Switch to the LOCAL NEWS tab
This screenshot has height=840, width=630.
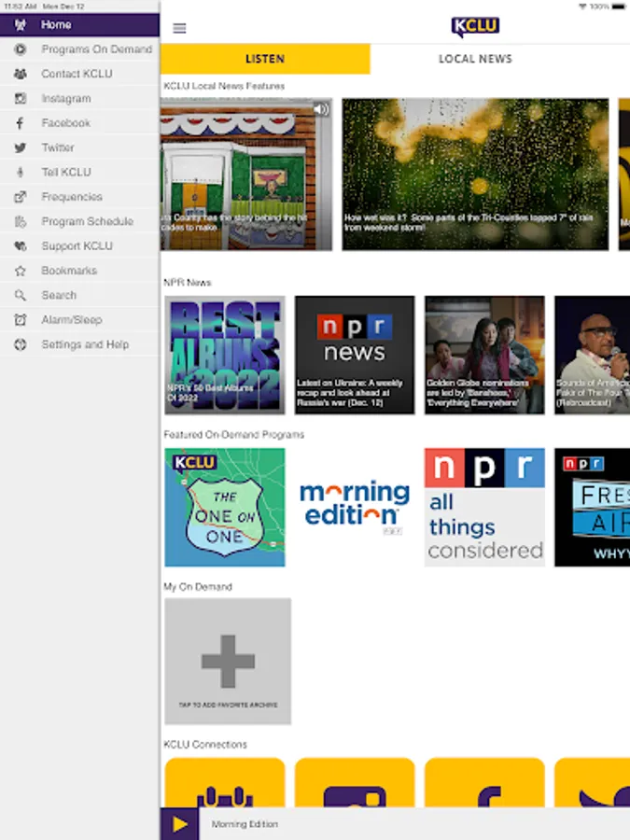coord(475,59)
